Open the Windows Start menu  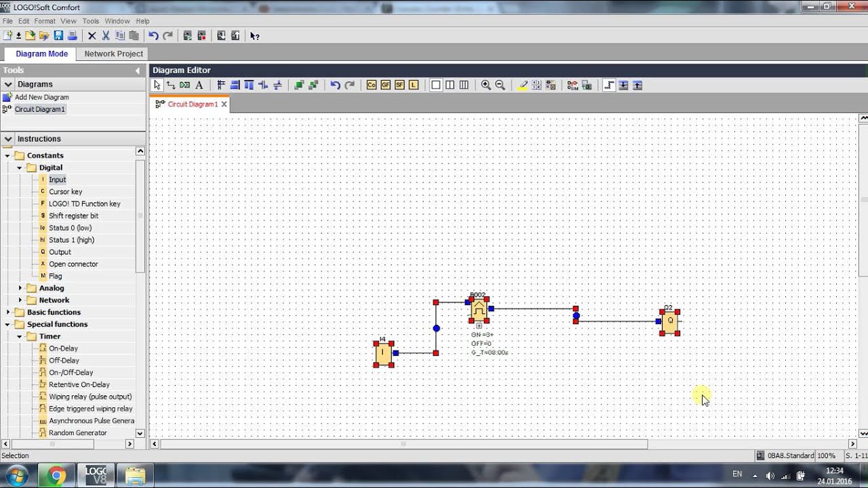coord(16,475)
